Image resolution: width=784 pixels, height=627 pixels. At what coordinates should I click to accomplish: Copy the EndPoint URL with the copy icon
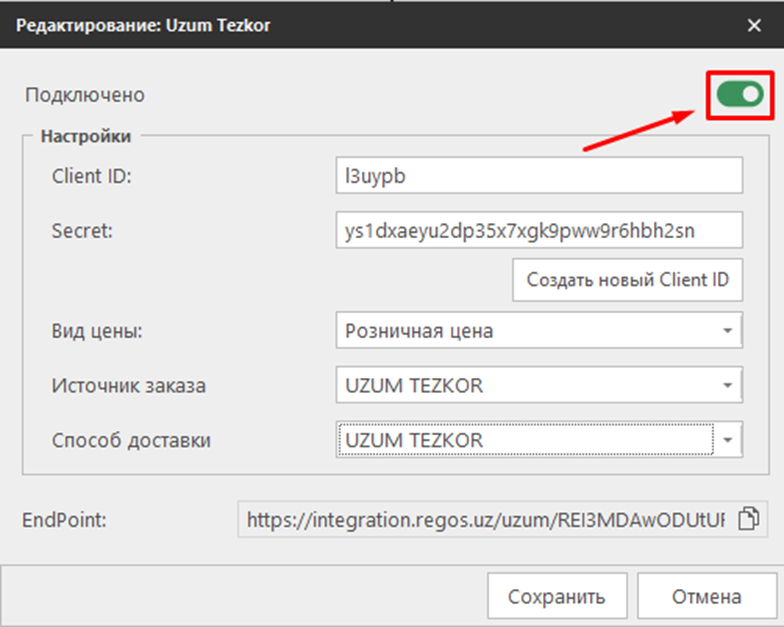click(x=748, y=519)
